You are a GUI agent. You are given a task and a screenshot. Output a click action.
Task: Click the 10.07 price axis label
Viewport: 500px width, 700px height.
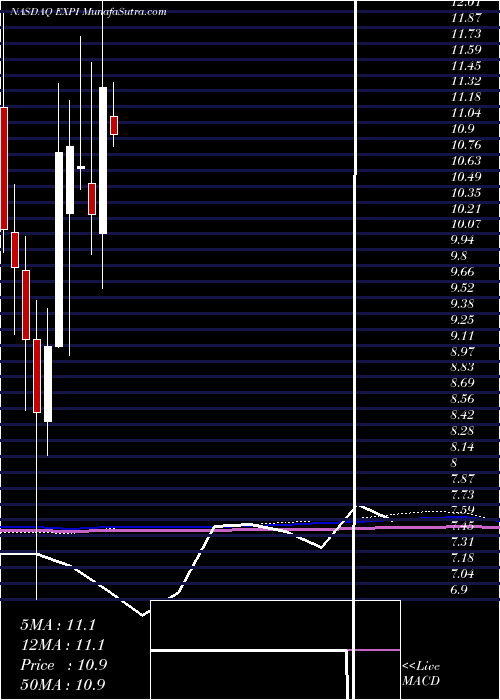click(466, 225)
